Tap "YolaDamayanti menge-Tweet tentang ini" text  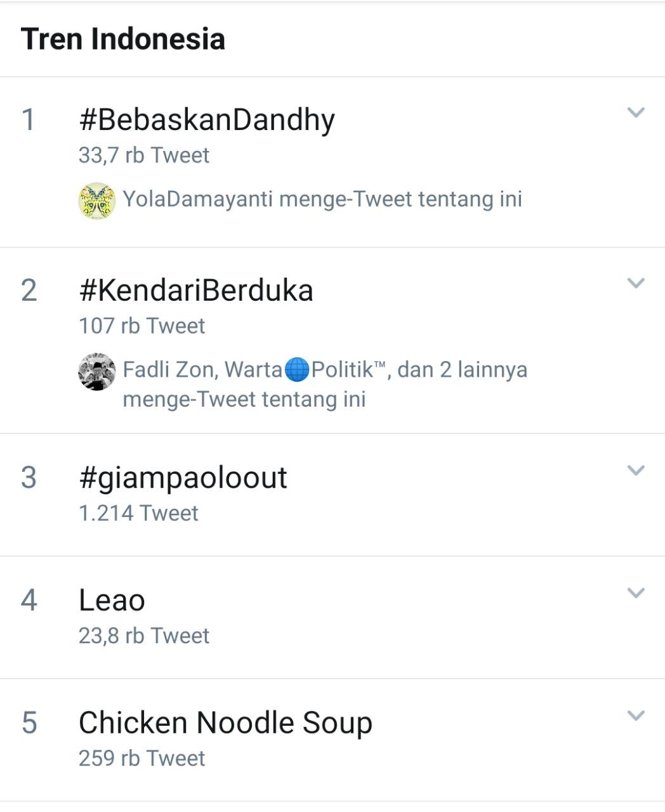[x=322, y=199]
